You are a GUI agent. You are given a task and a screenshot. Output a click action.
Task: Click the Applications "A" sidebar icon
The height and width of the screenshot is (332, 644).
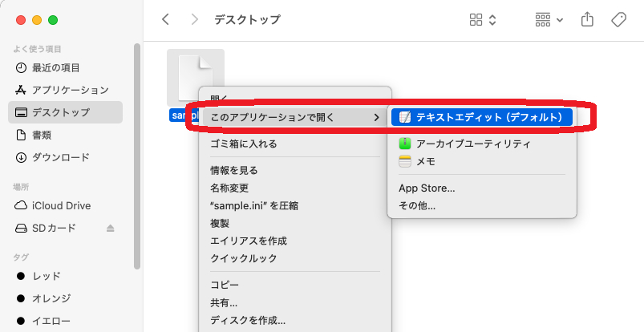[21, 90]
